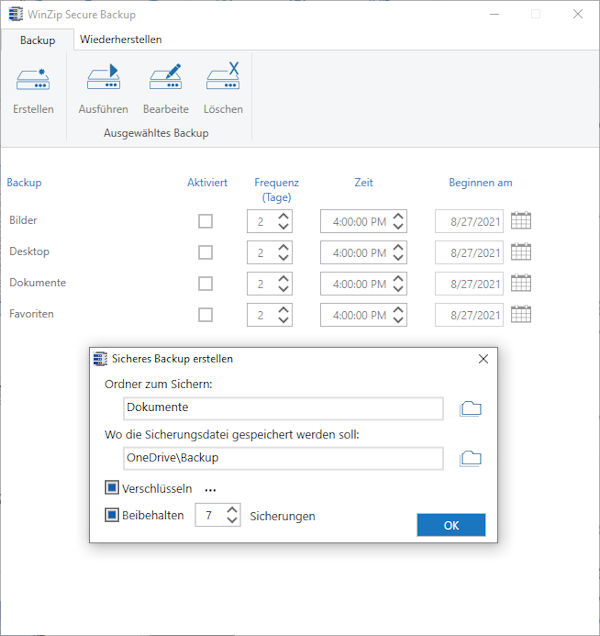Viewport: 600px width, 636px height.
Task: Click the OneDrive\Backup path field
Action: click(x=283, y=458)
